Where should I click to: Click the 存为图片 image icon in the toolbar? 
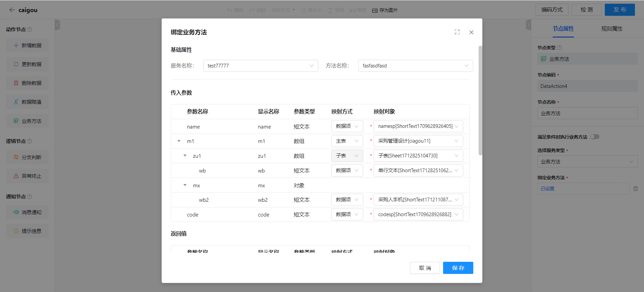coord(375,10)
